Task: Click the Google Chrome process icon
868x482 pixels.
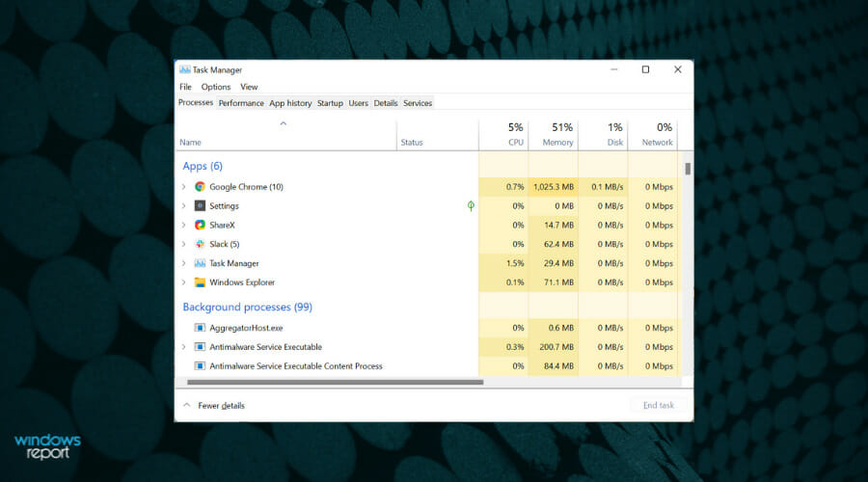Action: pyautogui.click(x=200, y=186)
